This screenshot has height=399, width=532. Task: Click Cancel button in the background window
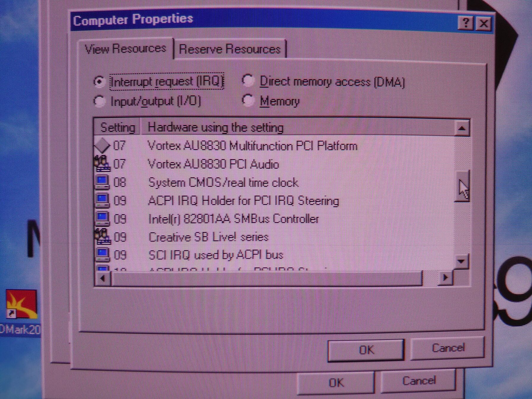(418, 381)
